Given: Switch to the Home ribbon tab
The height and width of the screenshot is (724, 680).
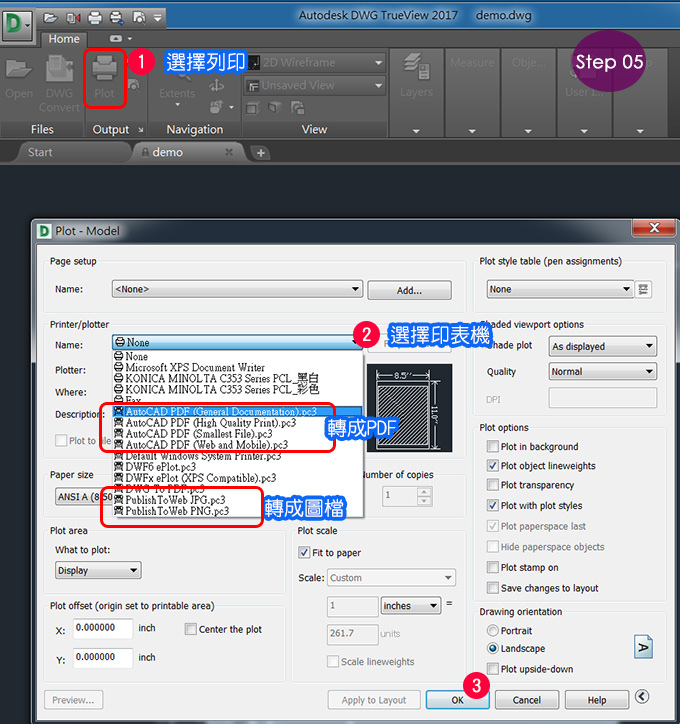Looking at the screenshot, I should (x=64, y=39).
